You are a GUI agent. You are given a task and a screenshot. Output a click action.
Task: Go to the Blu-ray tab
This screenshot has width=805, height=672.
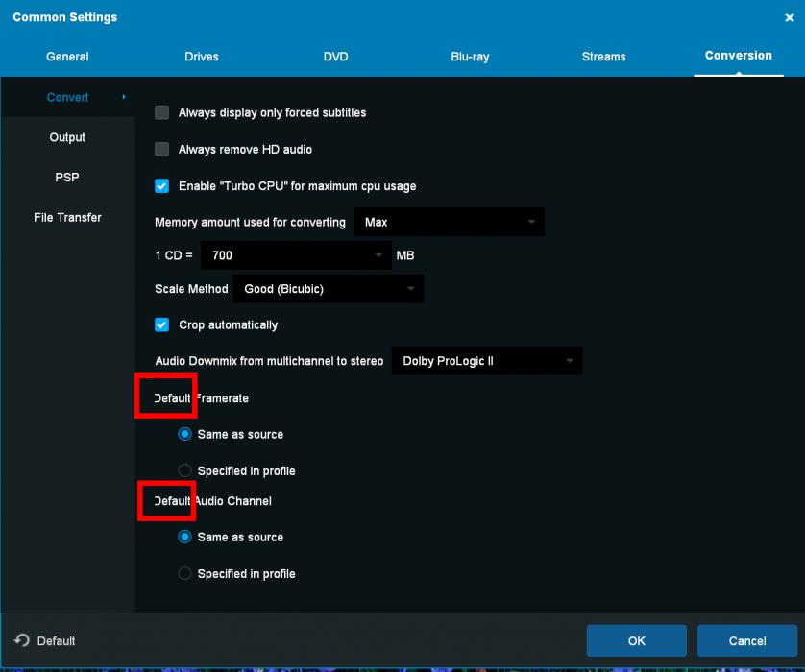(470, 57)
